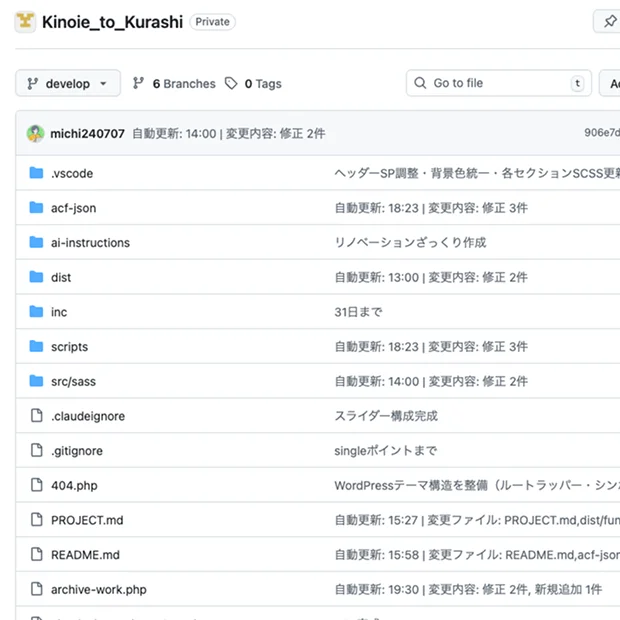Image resolution: width=620 pixels, height=620 pixels.
Task: Open PROJECT.md commit message 自動更新: 15:27
Action: click(x=477, y=520)
